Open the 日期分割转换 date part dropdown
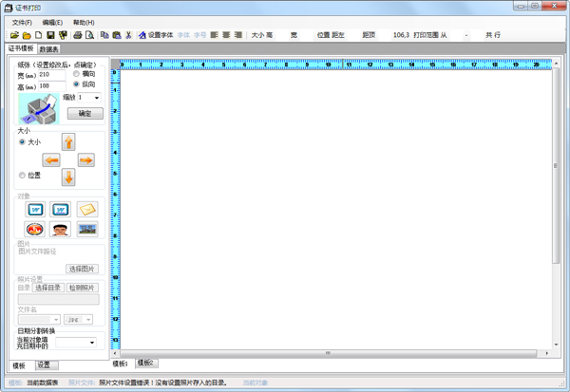The height and width of the screenshot is (392, 570). (92, 343)
